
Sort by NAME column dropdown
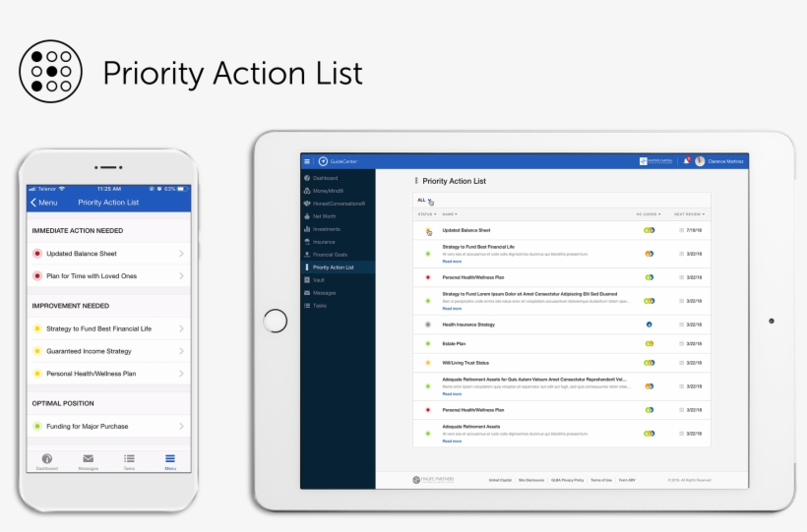click(450, 214)
